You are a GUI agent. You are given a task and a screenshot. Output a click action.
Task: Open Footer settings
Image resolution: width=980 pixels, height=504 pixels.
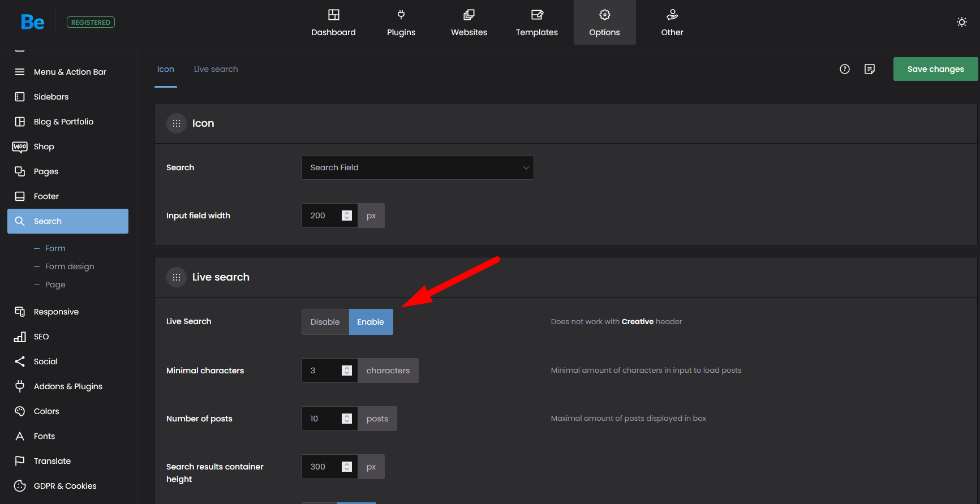(68, 196)
